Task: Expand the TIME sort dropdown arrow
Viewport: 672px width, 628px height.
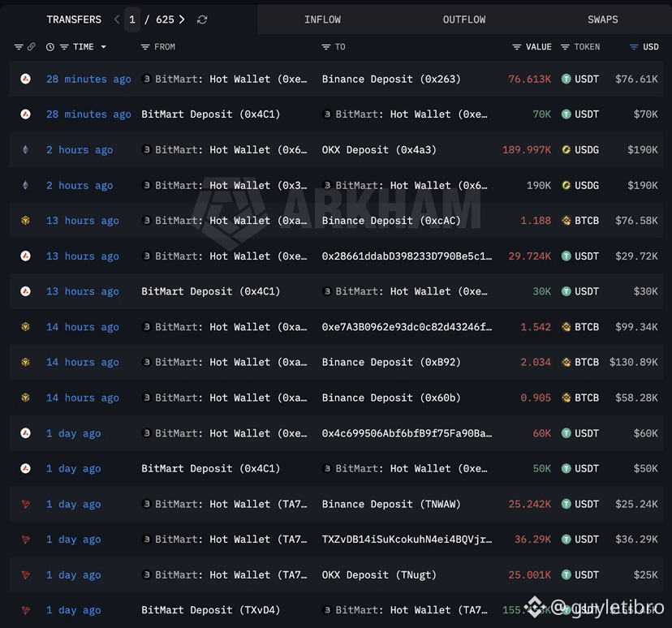Action: pyautogui.click(x=103, y=47)
